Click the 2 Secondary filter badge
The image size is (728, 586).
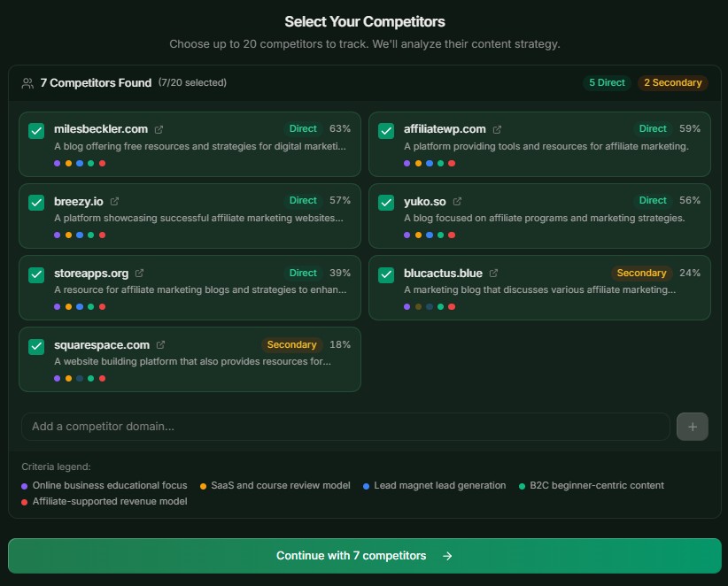[x=672, y=82]
